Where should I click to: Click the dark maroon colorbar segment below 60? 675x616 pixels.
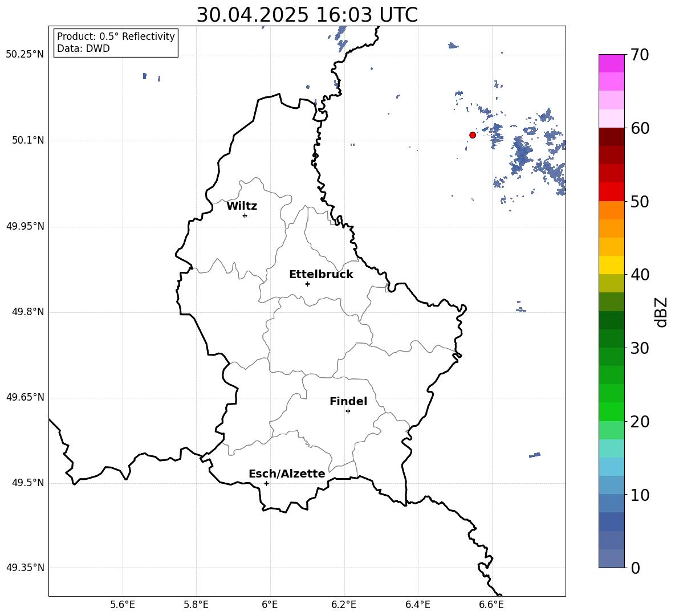(x=612, y=137)
